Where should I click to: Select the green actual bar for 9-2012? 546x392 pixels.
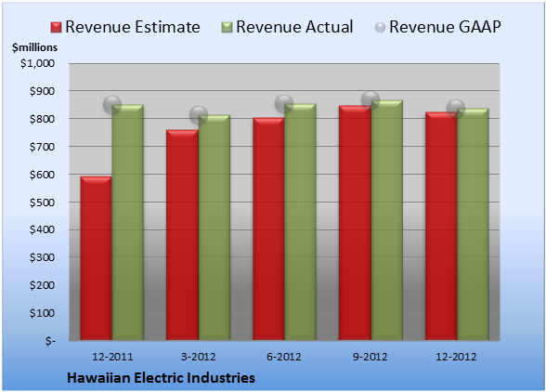click(386, 220)
